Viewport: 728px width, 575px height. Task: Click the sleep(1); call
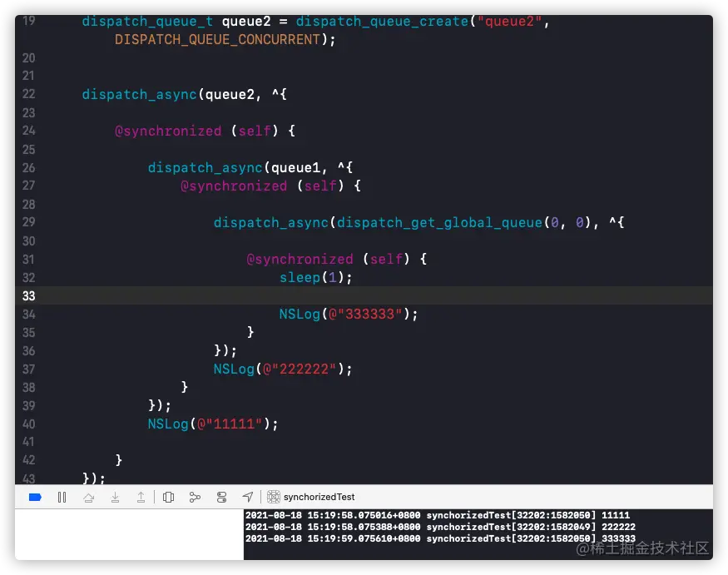pos(315,278)
